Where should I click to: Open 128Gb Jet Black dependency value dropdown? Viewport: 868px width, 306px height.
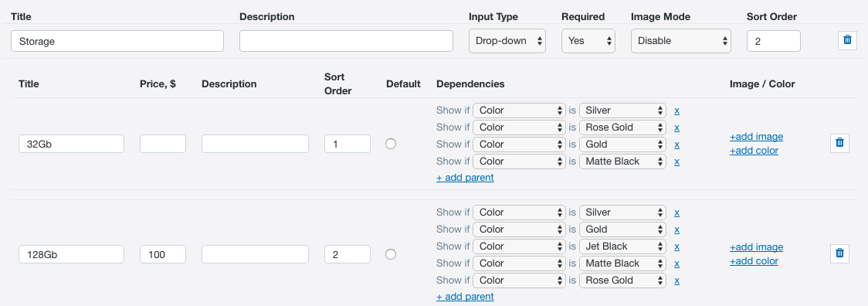[622, 246]
